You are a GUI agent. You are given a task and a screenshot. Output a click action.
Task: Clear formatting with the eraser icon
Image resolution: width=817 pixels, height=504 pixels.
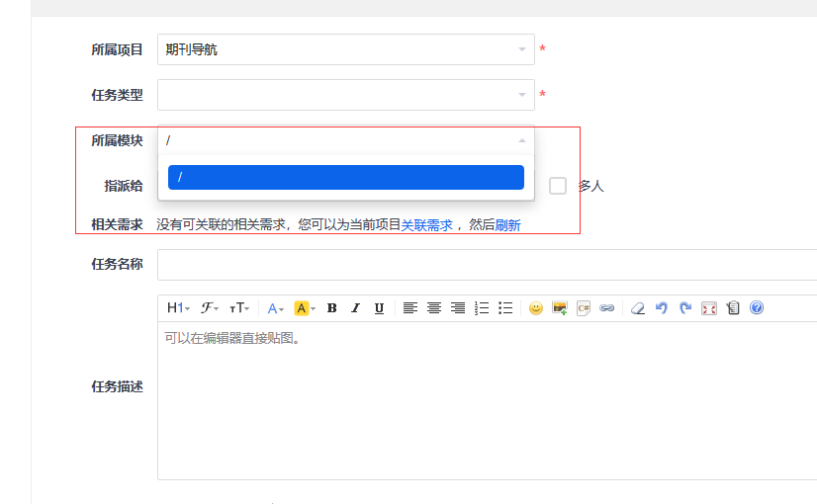(x=638, y=308)
